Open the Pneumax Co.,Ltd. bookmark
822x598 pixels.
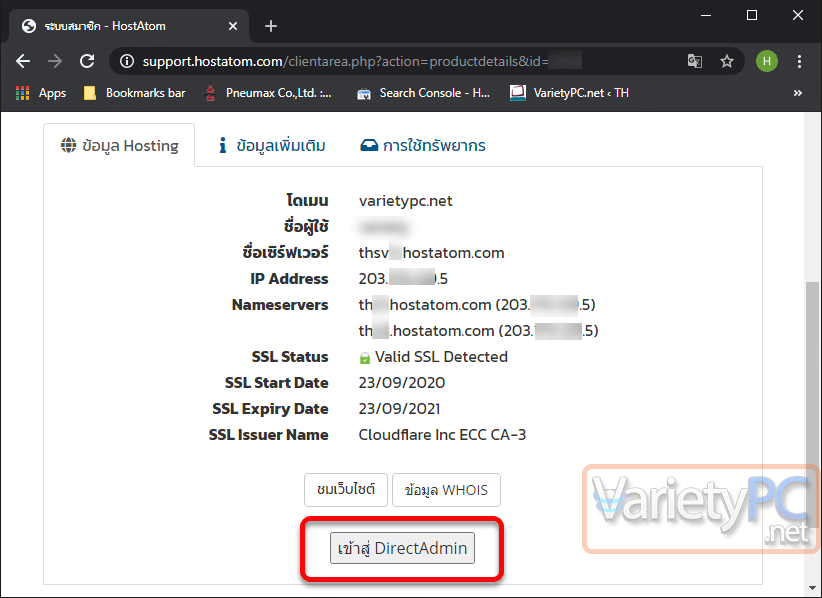tap(268, 93)
